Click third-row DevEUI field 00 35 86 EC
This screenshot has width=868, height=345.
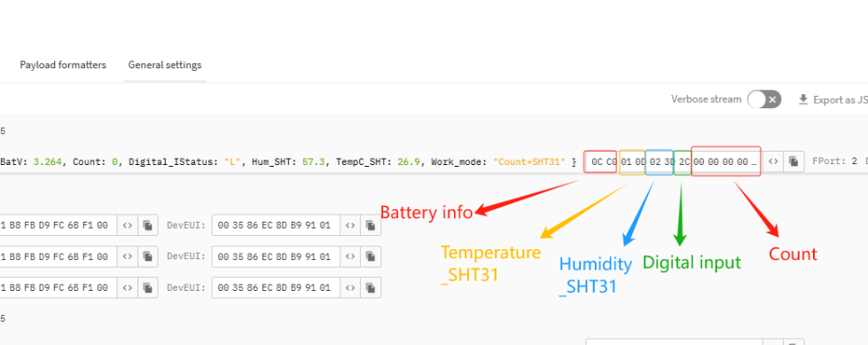pyautogui.click(x=276, y=287)
